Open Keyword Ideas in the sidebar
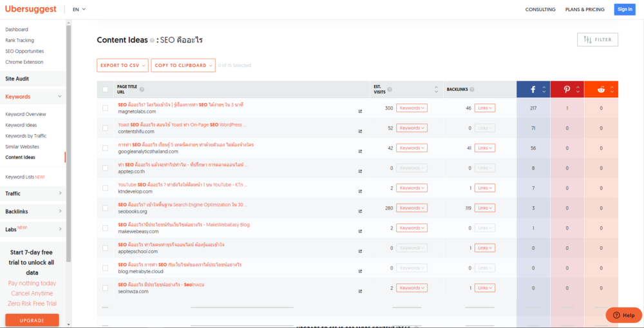 tap(21, 125)
